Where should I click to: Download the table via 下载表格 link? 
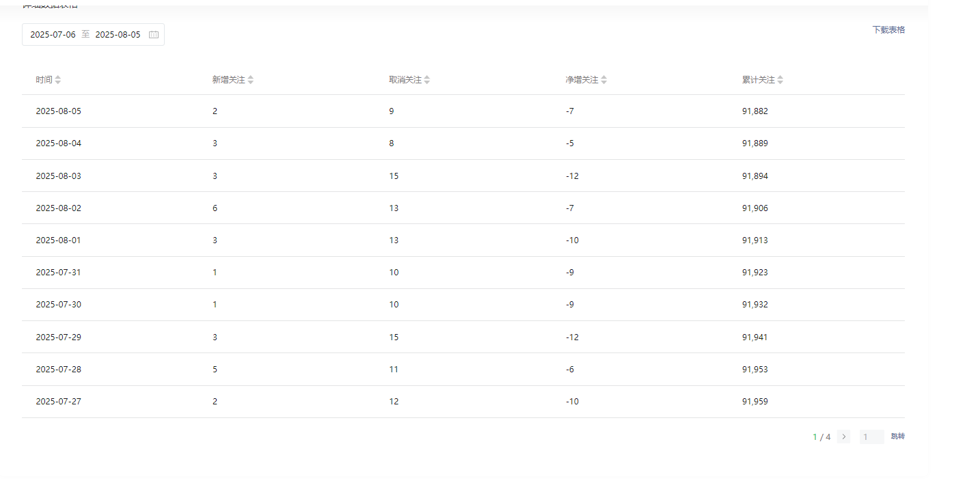click(x=888, y=30)
